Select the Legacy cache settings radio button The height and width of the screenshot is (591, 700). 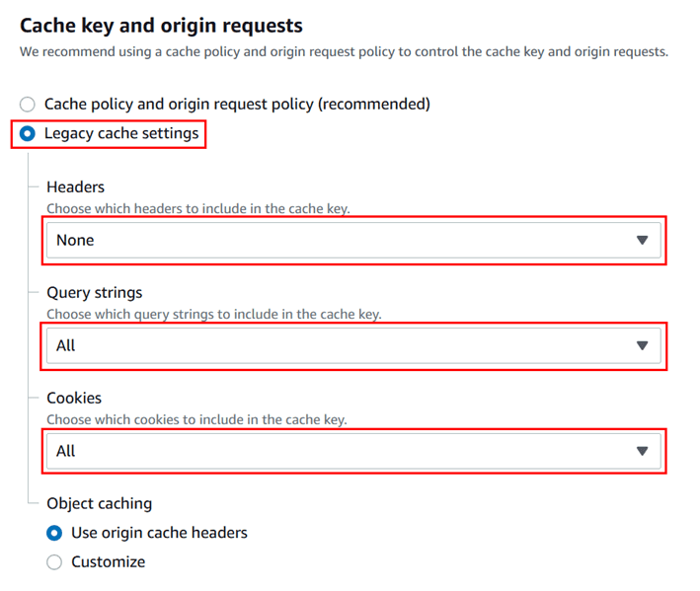tap(28, 133)
